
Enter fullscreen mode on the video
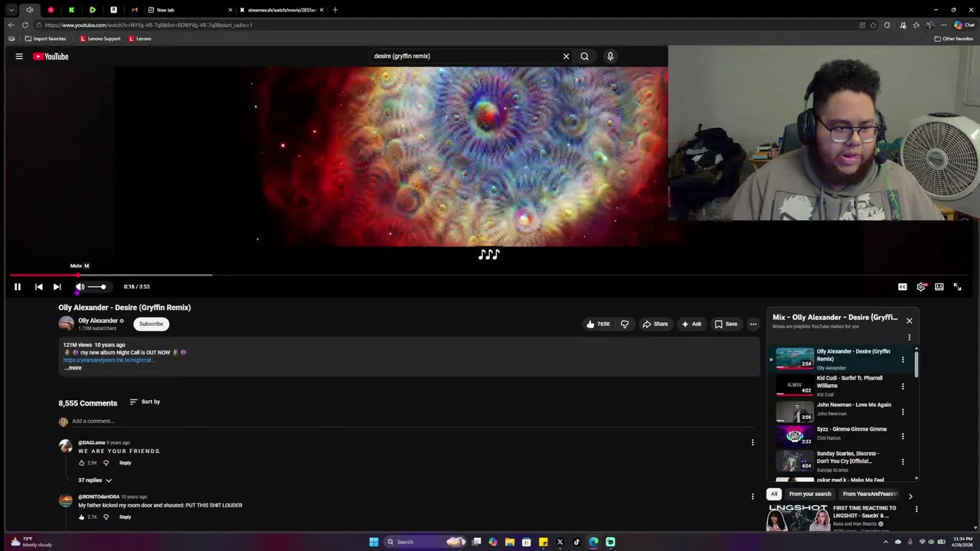(958, 287)
